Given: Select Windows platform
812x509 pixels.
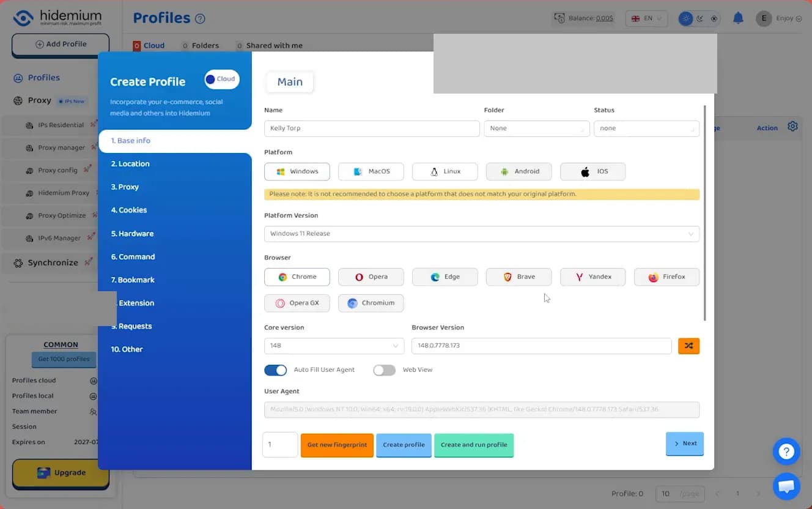Looking at the screenshot, I should coord(297,171).
